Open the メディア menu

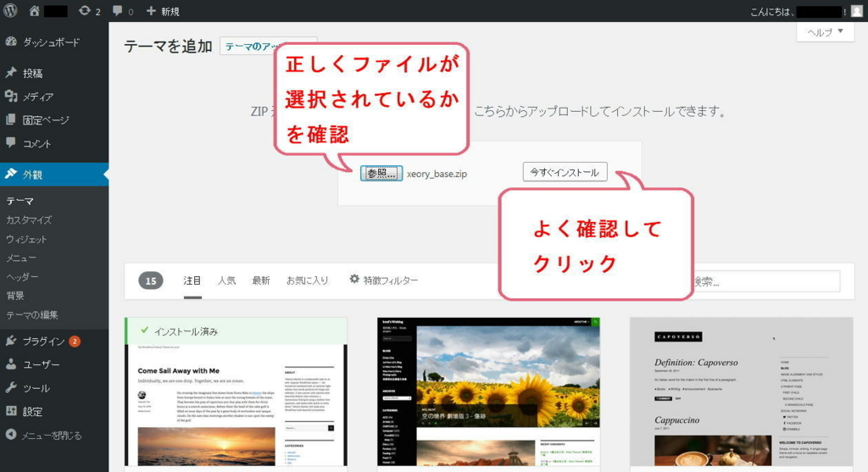pyautogui.click(x=54, y=97)
